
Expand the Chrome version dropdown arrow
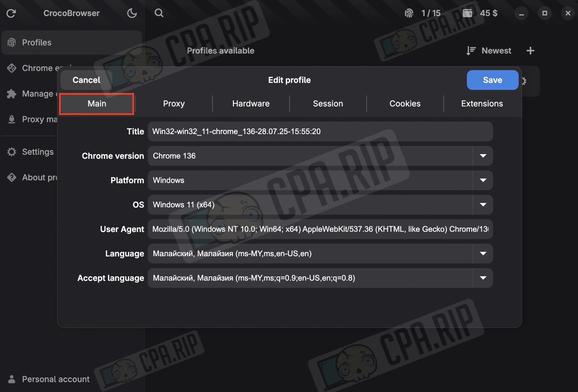click(483, 156)
